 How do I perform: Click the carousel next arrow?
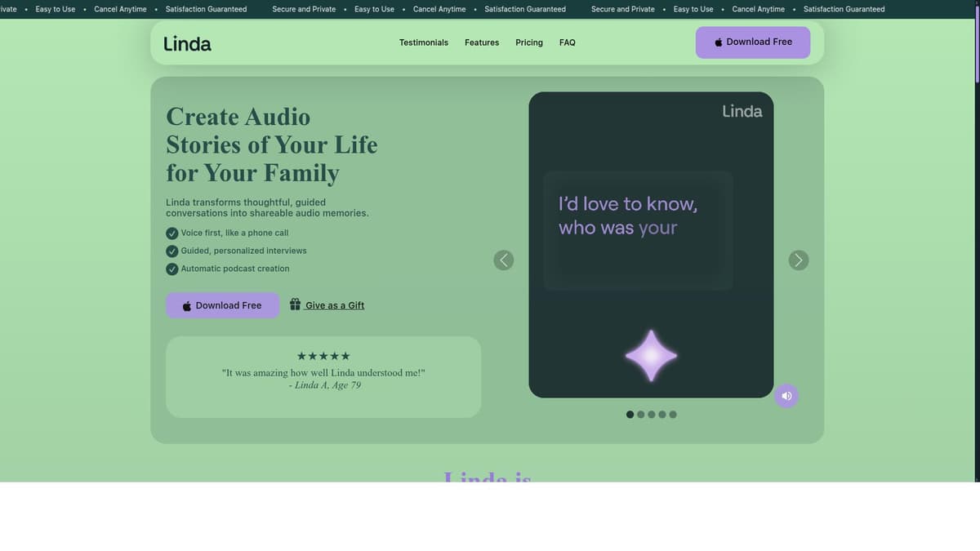799,260
